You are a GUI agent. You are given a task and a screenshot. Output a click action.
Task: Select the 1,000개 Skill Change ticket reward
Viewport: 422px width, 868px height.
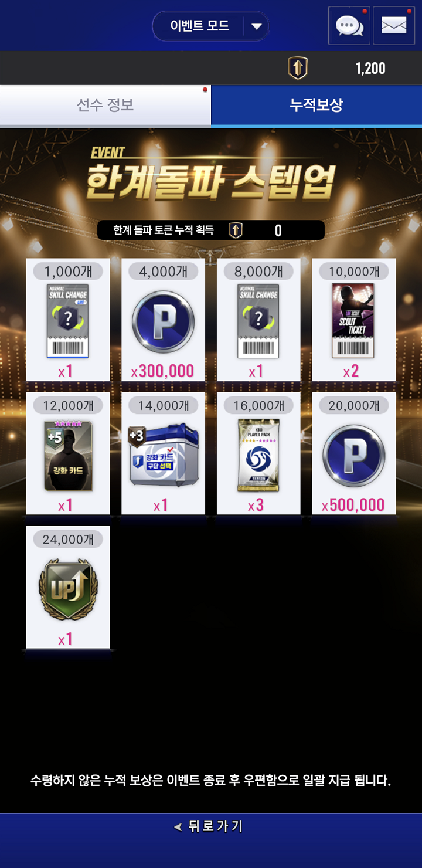tap(68, 320)
